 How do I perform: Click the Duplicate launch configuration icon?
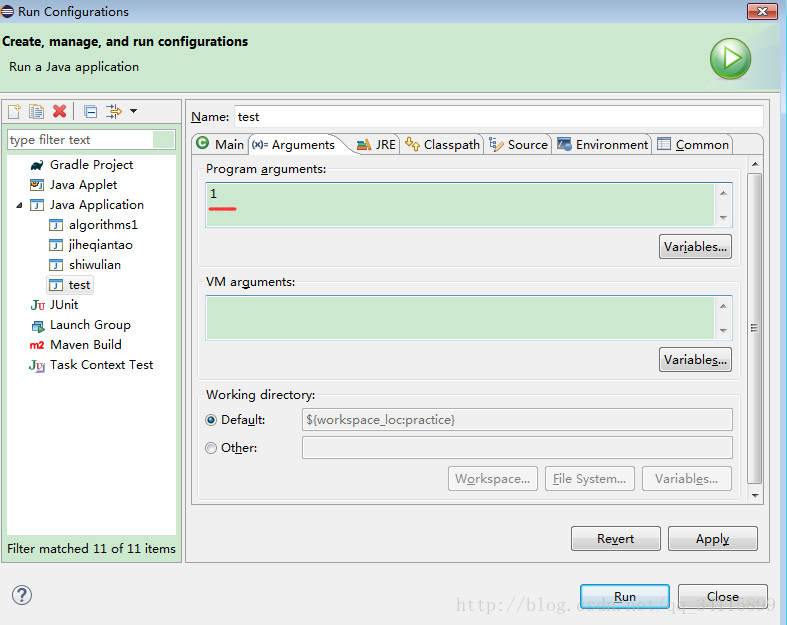click(36, 111)
